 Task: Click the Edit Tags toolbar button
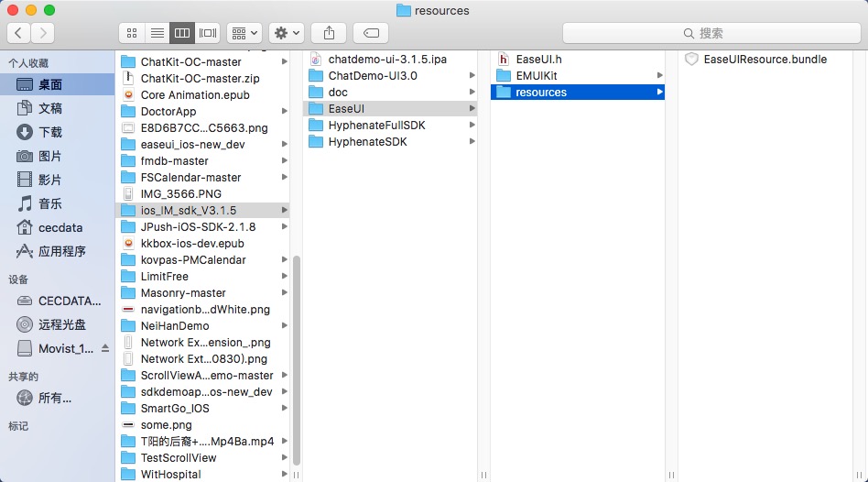371,33
